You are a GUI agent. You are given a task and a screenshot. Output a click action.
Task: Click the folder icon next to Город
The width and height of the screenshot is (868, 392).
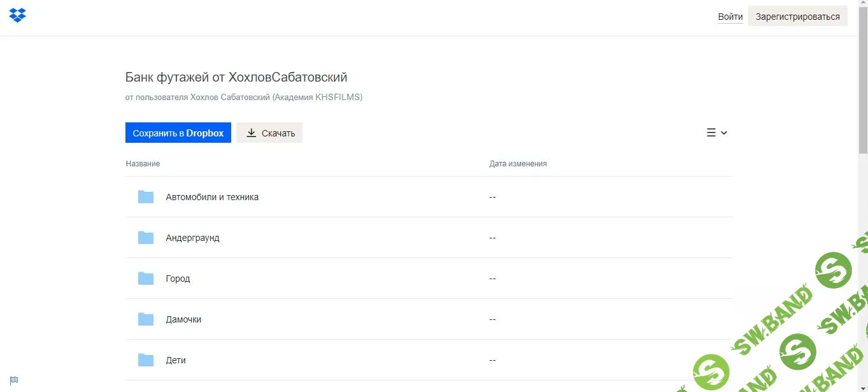click(146, 279)
